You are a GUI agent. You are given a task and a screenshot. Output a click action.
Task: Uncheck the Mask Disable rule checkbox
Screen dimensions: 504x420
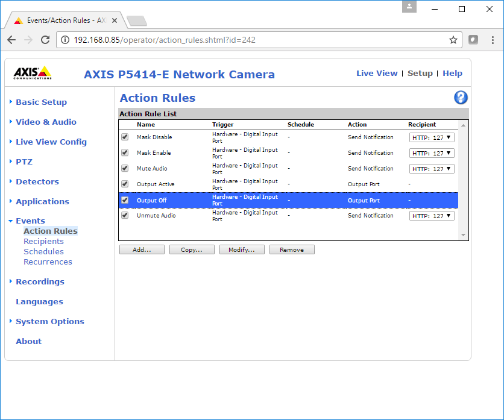point(125,137)
